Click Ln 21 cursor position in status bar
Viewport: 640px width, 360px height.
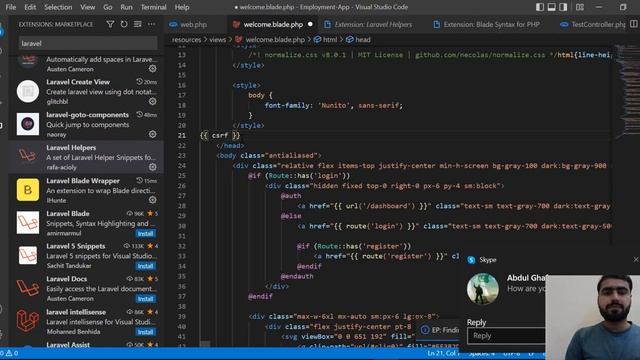pos(442,353)
